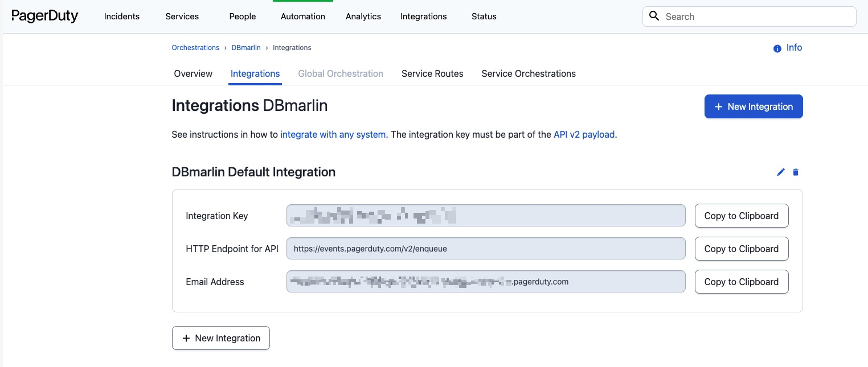
Task: Open the People menu
Action: pyautogui.click(x=243, y=17)
